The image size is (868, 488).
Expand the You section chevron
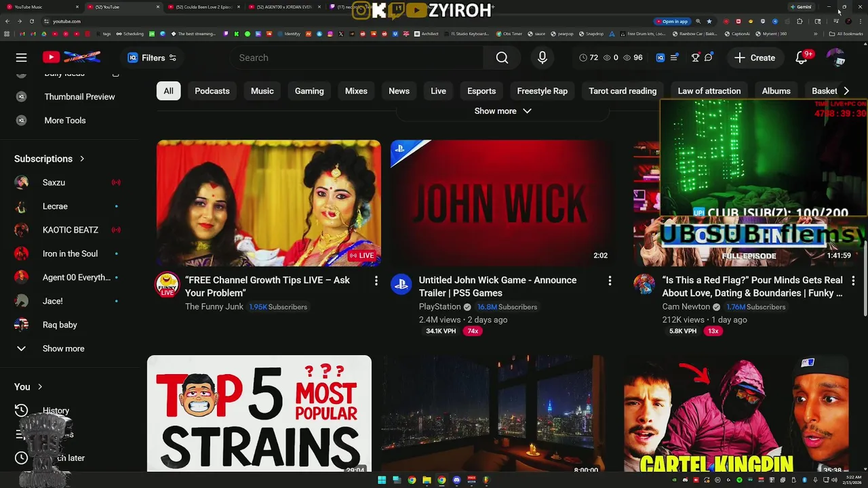click(x=40, y=387)
